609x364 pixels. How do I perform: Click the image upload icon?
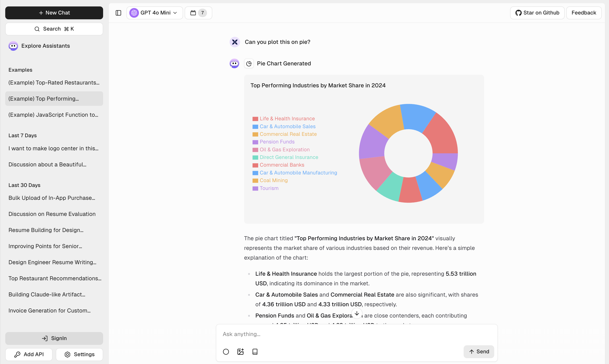click(x=240, y=352)
